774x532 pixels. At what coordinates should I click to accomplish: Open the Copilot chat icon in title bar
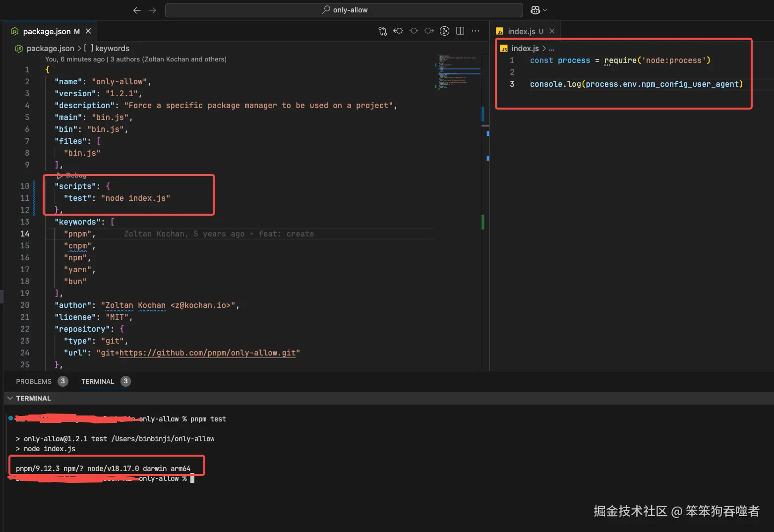coord(535,10)
